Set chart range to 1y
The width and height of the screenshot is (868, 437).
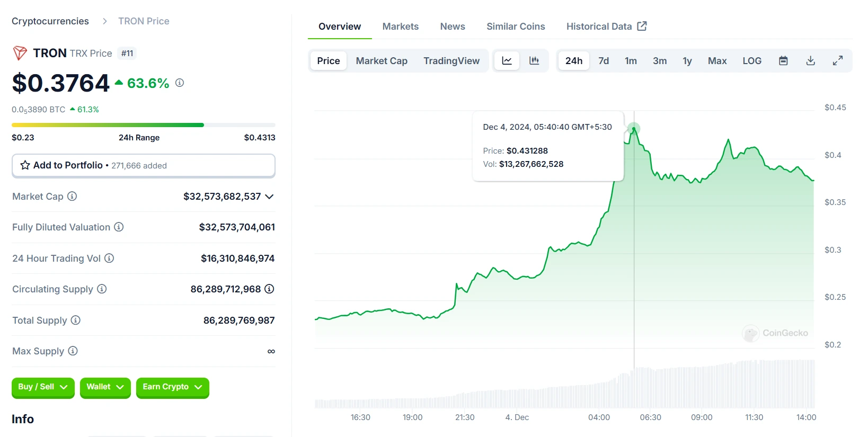[687, 61]
